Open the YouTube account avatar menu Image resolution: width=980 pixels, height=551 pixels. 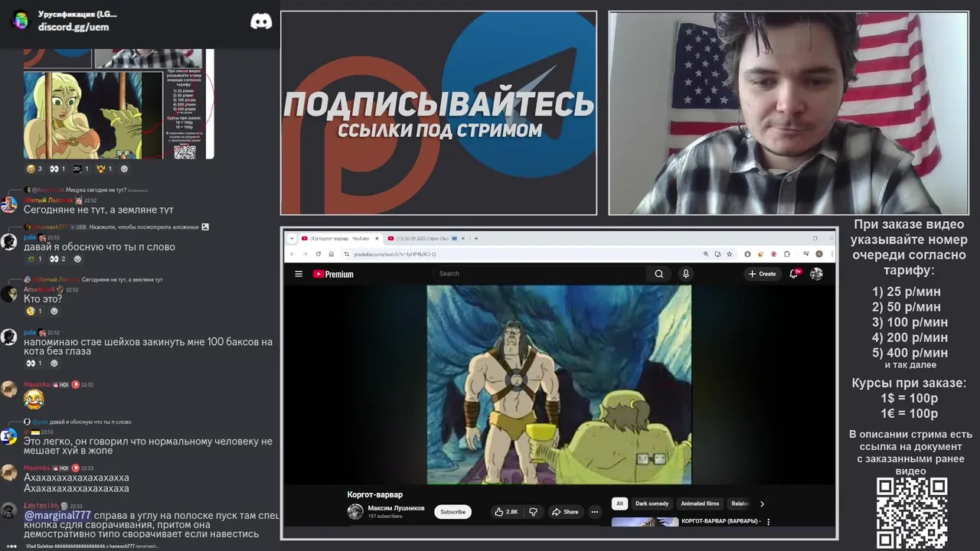coord(817,274)
